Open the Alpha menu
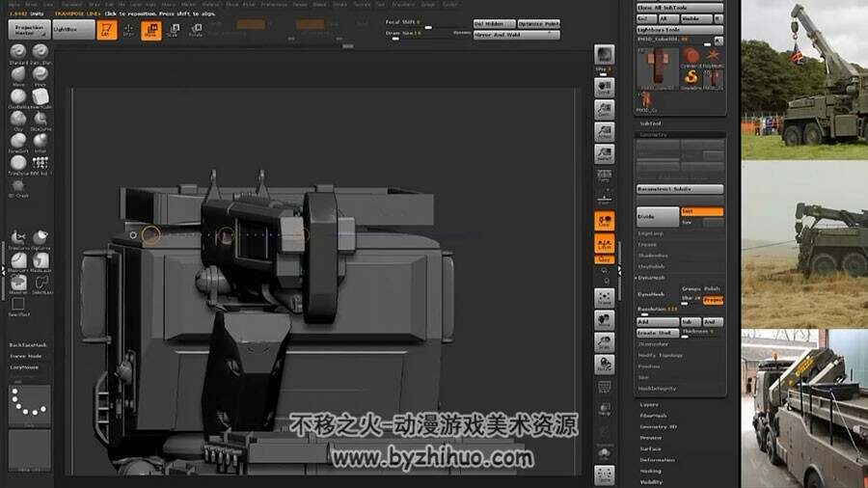Viewport: 868px width, 488px height. pos(14,5)
